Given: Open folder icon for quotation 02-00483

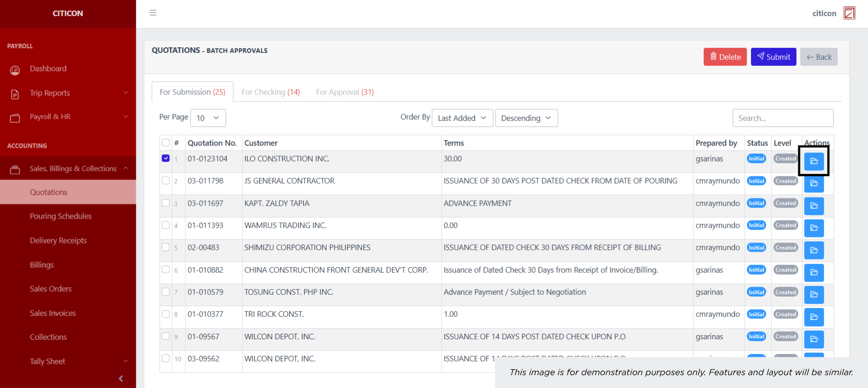Looking at the screenshot, I should coord(814,250).
